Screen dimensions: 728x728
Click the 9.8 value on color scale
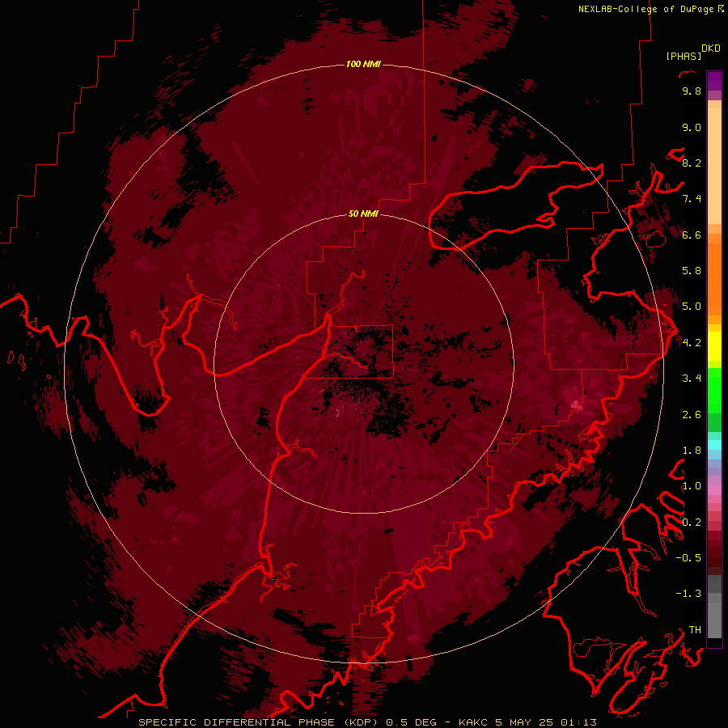(x=692, y=91)
